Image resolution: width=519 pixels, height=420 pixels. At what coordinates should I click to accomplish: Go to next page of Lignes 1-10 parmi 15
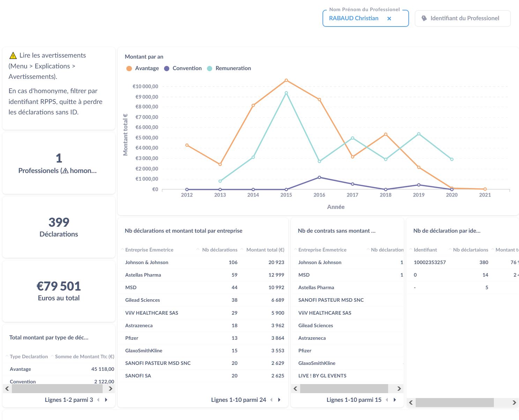point(395,400)
